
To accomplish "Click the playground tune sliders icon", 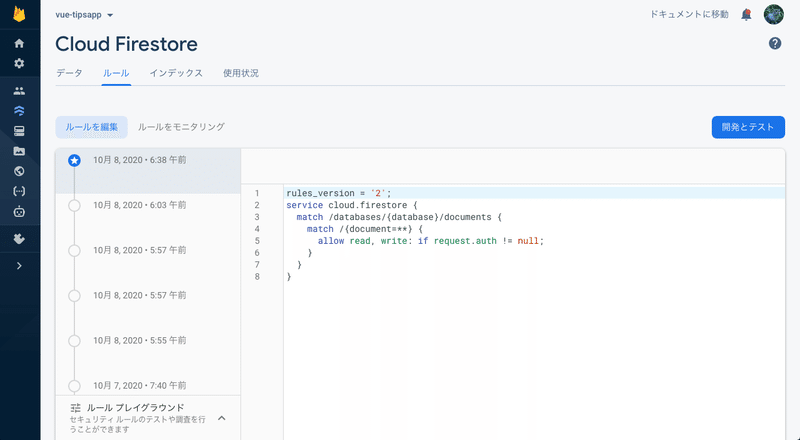I will click(76, 408).
